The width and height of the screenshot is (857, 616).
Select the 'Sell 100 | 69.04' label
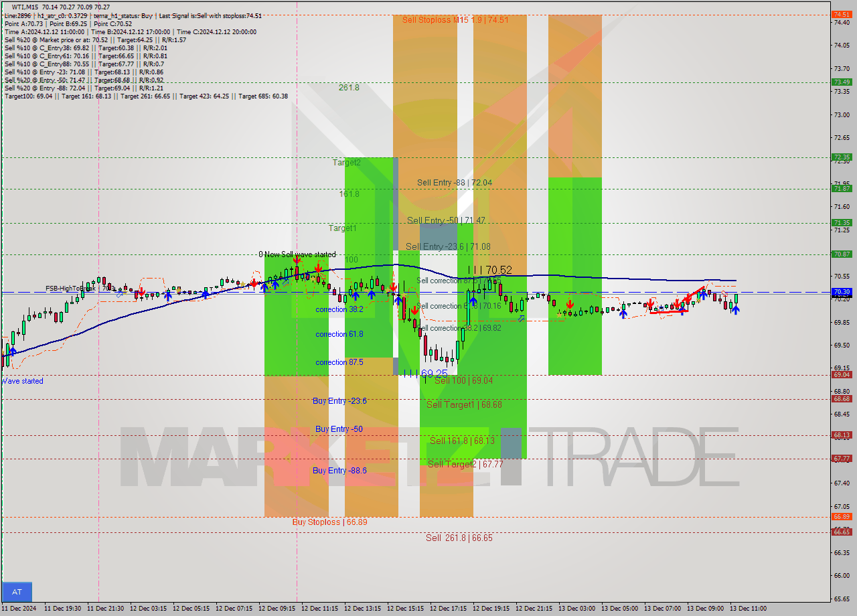pos(463,380)
